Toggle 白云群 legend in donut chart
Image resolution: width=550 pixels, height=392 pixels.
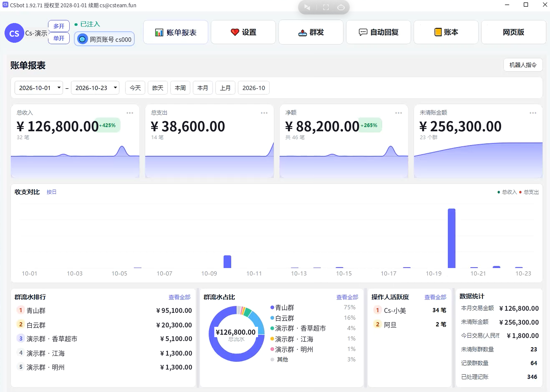[x=282, y=318]
